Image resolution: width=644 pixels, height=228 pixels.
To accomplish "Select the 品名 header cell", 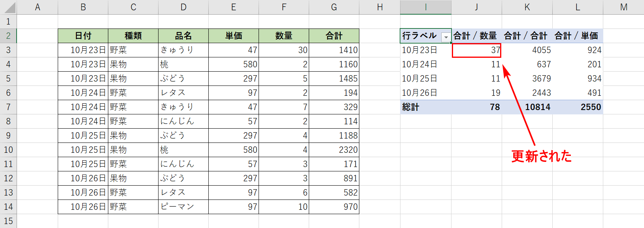I will click(183, 36).
